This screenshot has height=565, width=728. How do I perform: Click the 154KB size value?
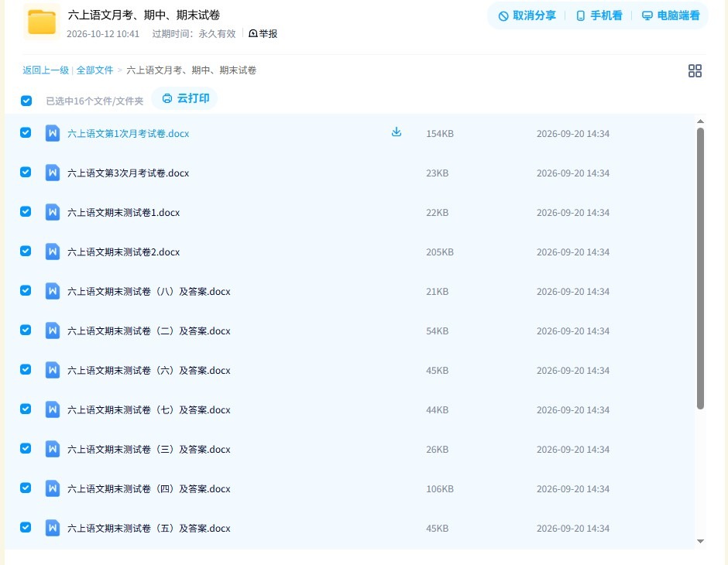(x=440, y=134)
